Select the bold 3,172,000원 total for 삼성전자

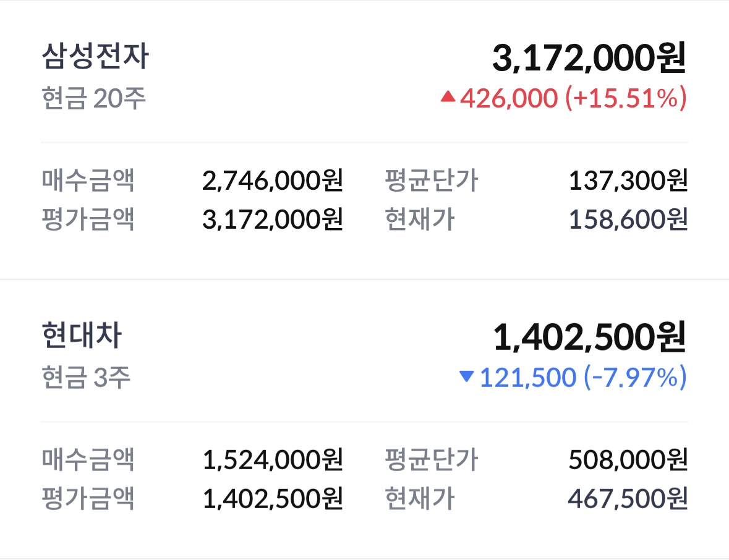coord(589,59)
